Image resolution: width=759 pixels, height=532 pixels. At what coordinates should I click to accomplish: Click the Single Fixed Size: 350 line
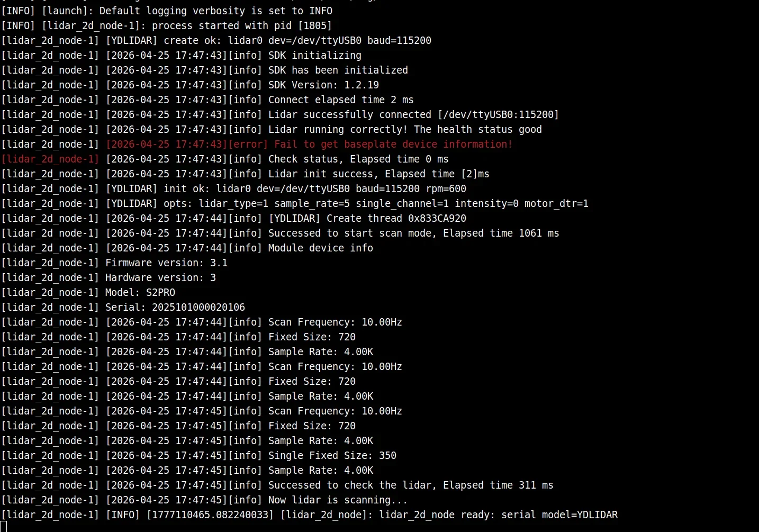click(x=198, y=456)
